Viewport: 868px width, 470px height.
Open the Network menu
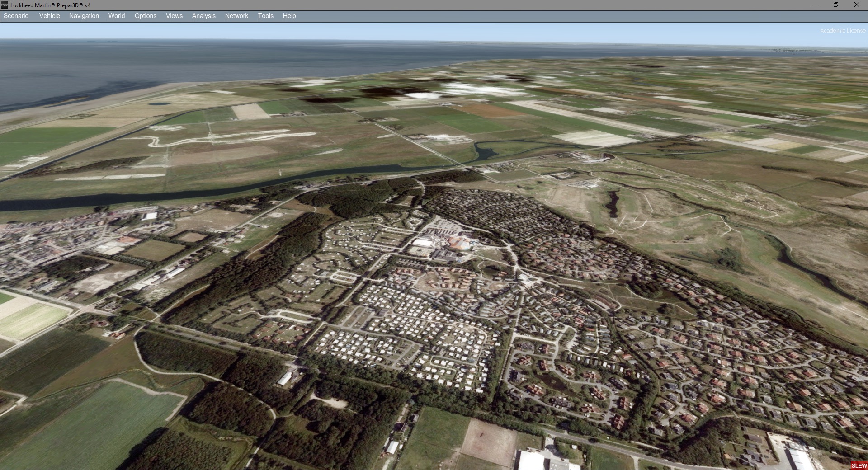point(237,16)
